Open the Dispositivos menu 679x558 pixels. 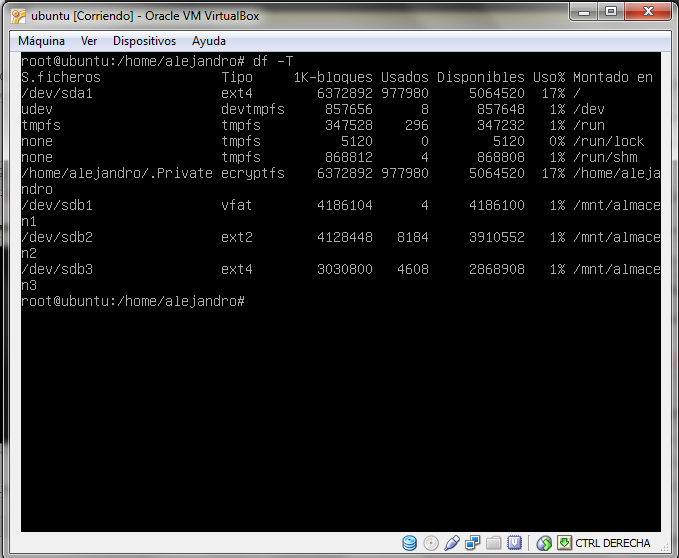click(144, 41)
